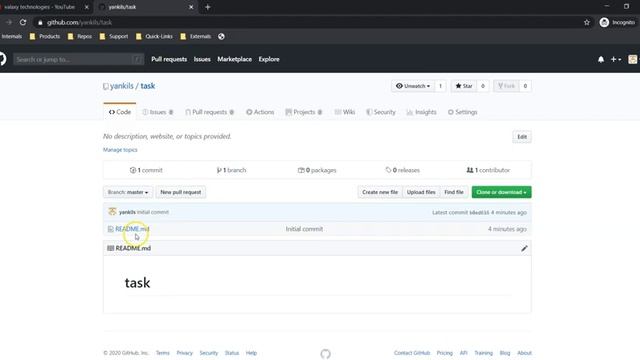This screenshot has height=360, width=640.
Task: Select the Code tab
Action: point(120,112)
